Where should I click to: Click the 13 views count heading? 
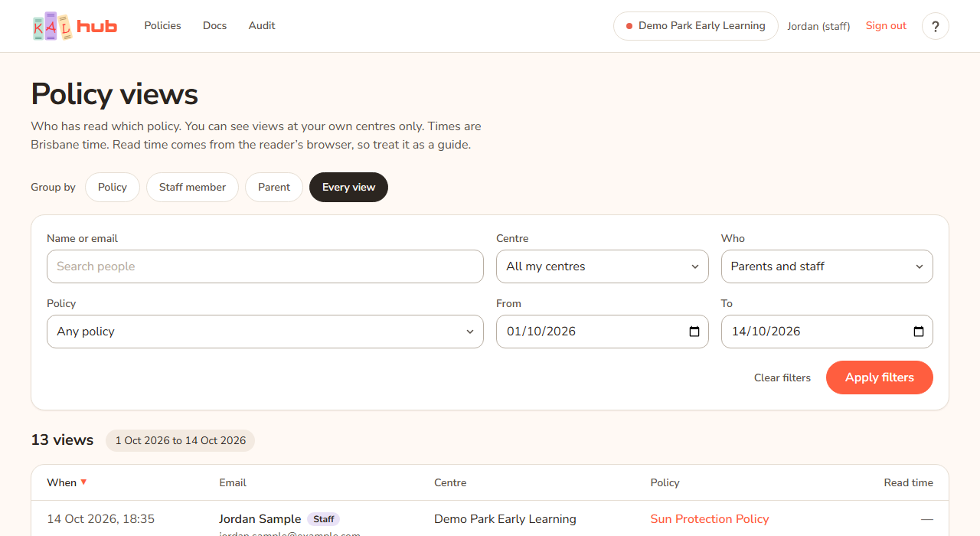[62, 440]
